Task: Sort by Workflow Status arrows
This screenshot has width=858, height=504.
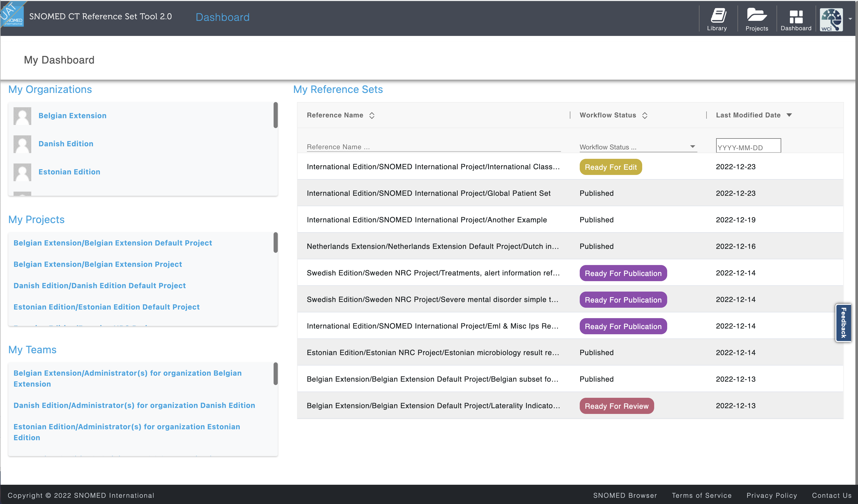Action: [x=645, y=115]
